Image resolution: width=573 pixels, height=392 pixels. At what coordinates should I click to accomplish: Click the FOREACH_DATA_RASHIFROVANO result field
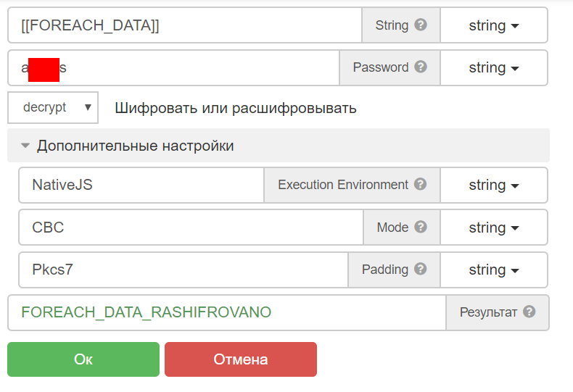click(226, 312)
